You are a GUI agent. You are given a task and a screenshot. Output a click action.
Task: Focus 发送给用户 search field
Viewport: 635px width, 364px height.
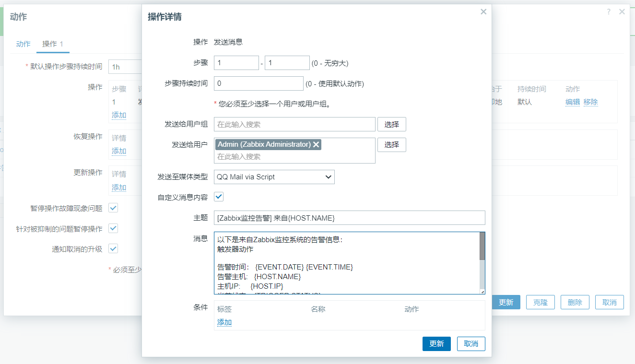[x=294, y=157]
